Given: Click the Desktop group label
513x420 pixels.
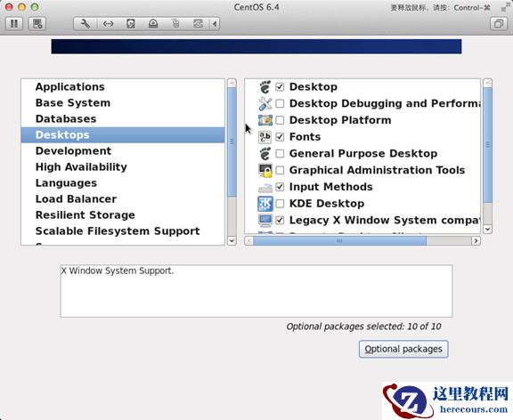Looking at the screenshot, I should [313, 86].
